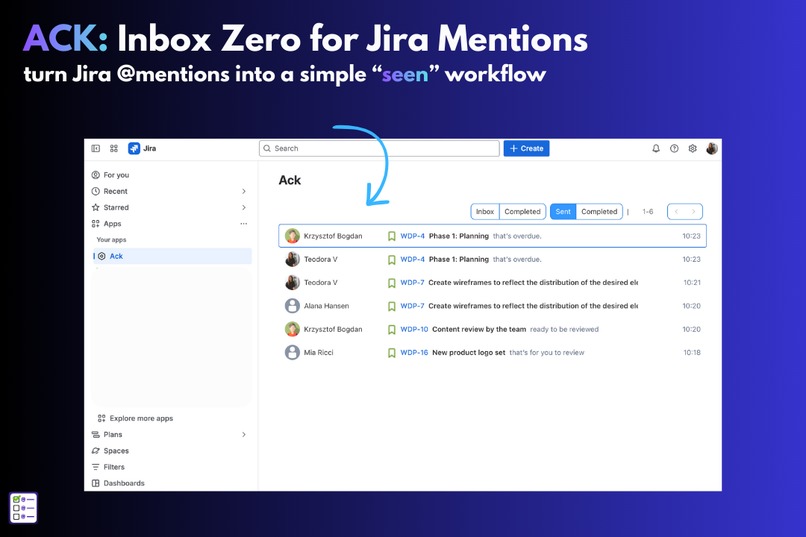
Task: Click the Ack page heading
Action: (x=290, y=180)
